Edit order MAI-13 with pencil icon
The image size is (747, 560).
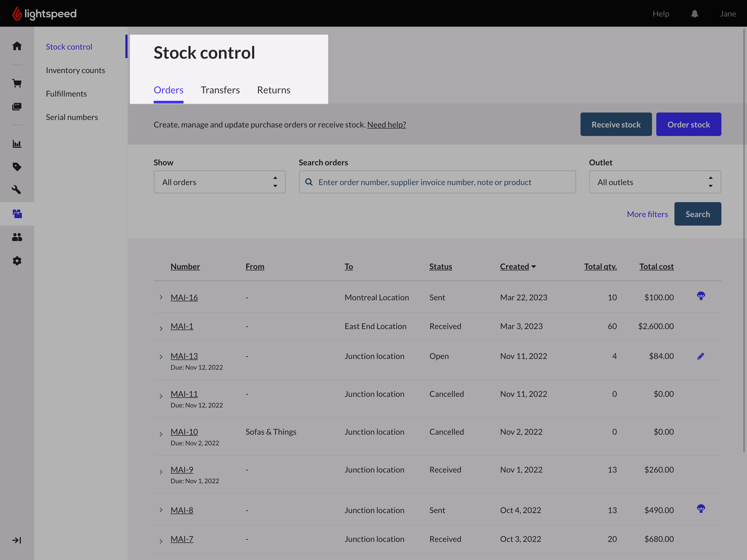(x=700, y=356)
